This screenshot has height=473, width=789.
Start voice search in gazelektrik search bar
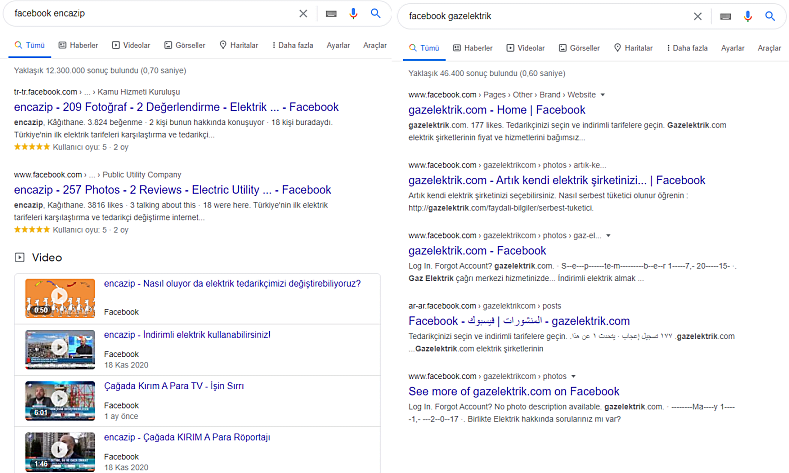(748, 17)
